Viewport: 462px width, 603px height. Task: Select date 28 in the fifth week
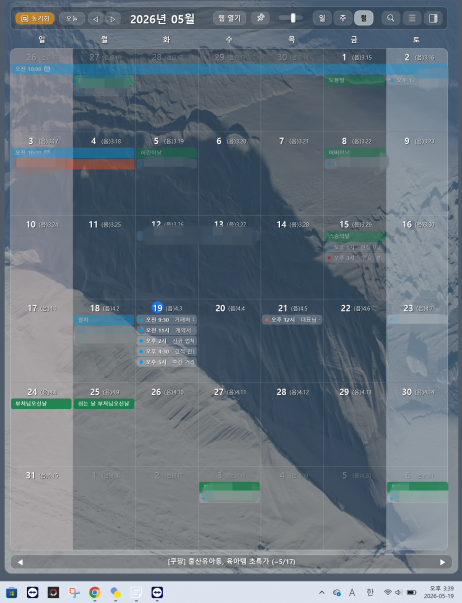click(x=282, y=392)
